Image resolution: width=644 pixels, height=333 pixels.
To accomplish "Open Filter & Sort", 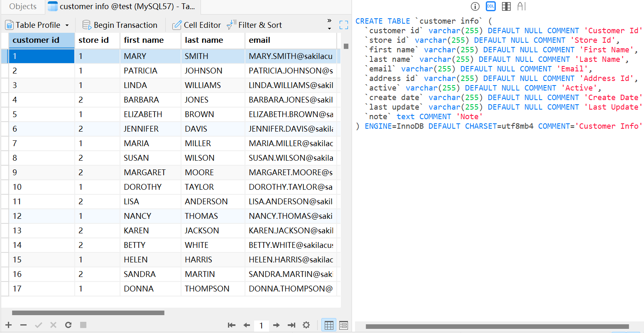I will [254, 25].
